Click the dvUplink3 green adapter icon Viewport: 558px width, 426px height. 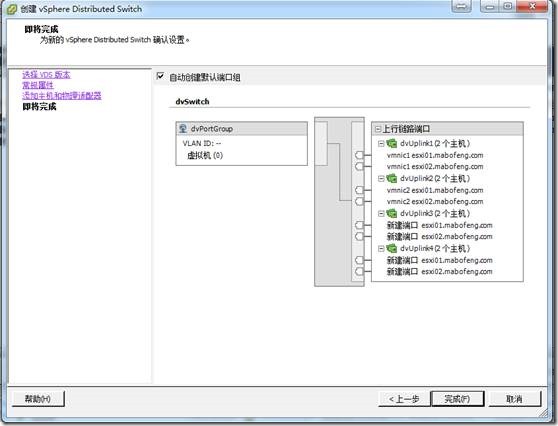pyautogui.click(x=391, y=213)
